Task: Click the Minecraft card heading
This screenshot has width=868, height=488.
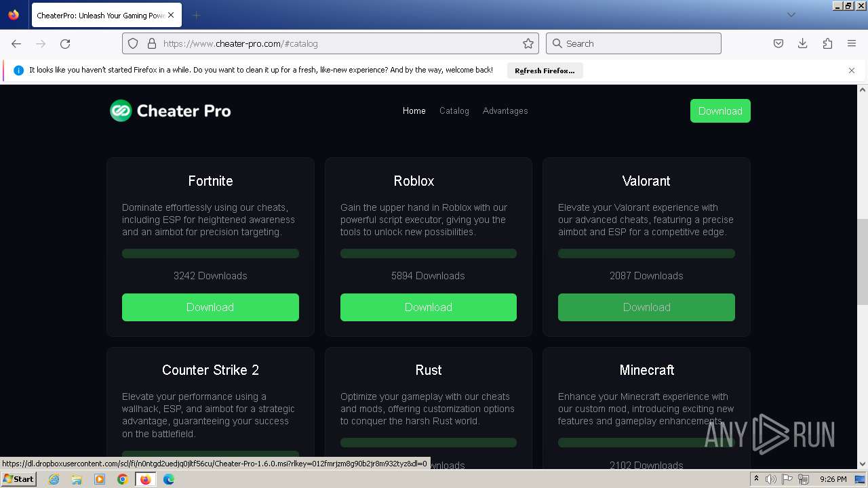Action: click(x=647, y=370)
